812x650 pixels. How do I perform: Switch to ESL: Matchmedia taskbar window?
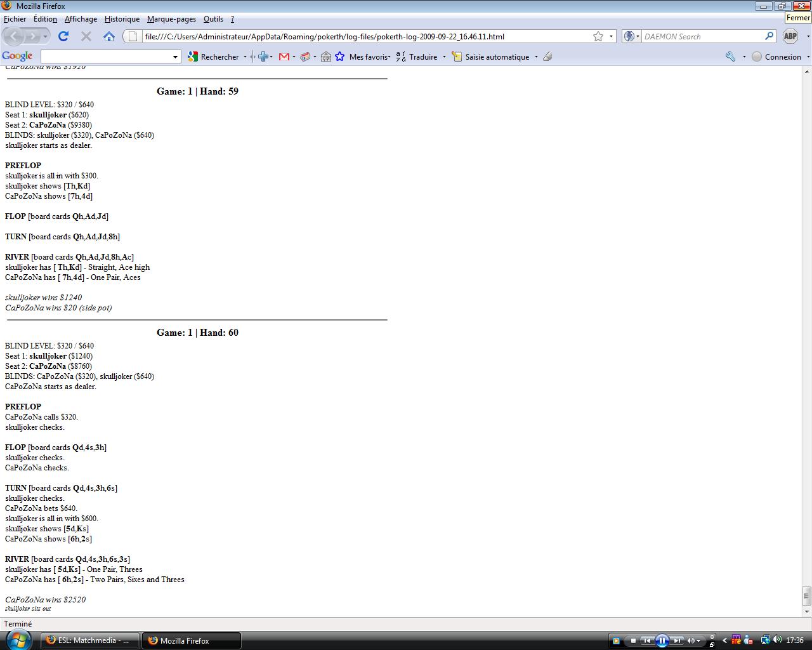pyautogui.click(x=88, y=640)
